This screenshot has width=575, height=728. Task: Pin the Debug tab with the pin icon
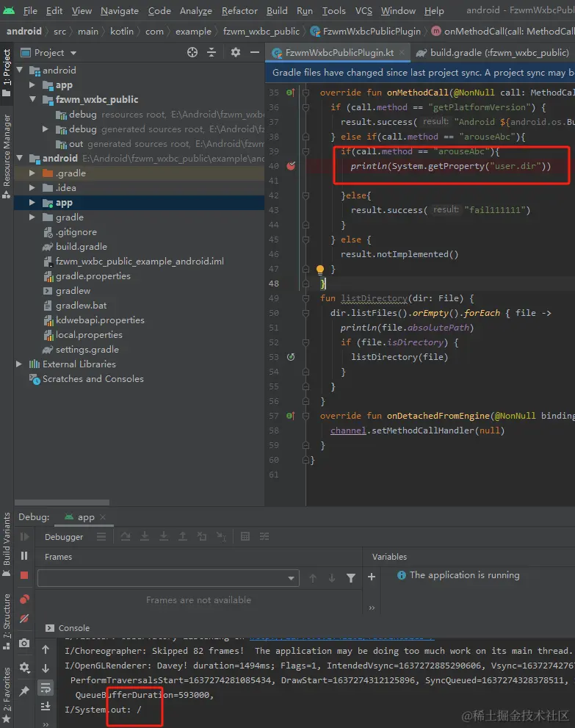point(24,691)
